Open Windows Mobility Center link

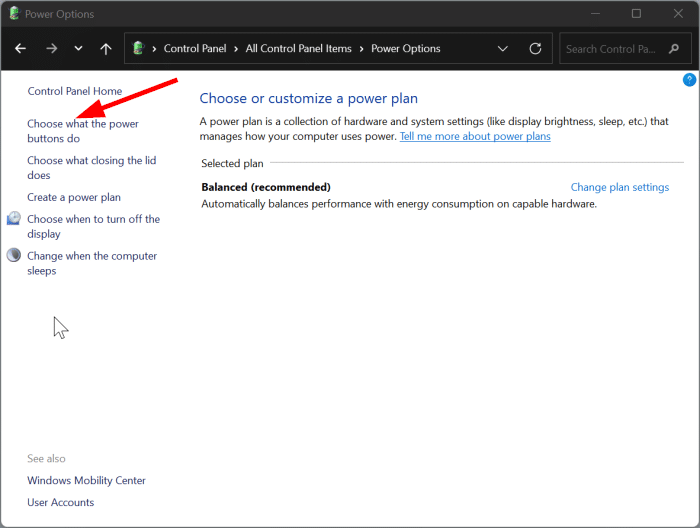87,480
